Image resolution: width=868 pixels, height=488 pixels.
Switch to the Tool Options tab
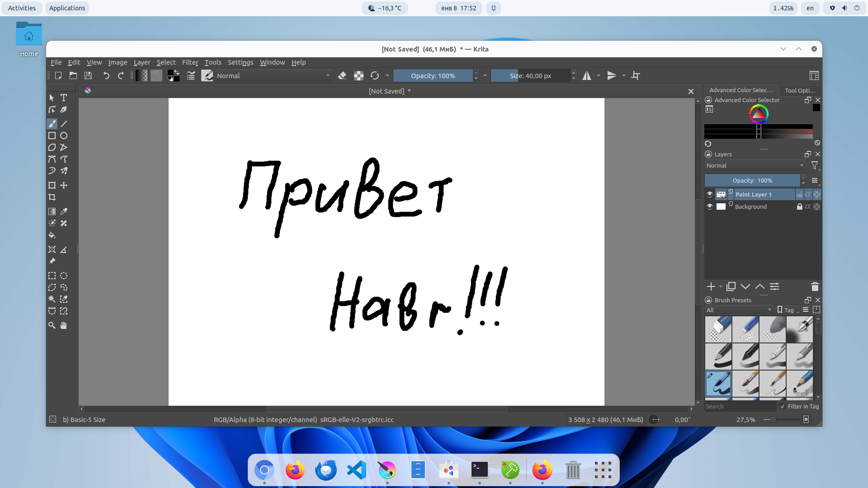[x=800, y=90]
